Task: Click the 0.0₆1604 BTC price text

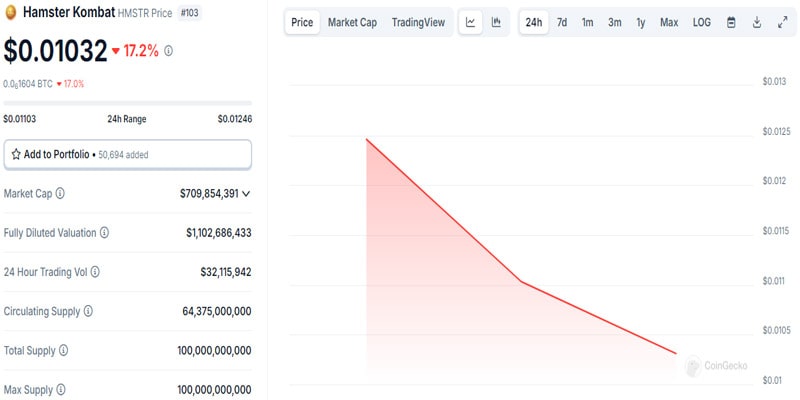Action: point(28,84)
